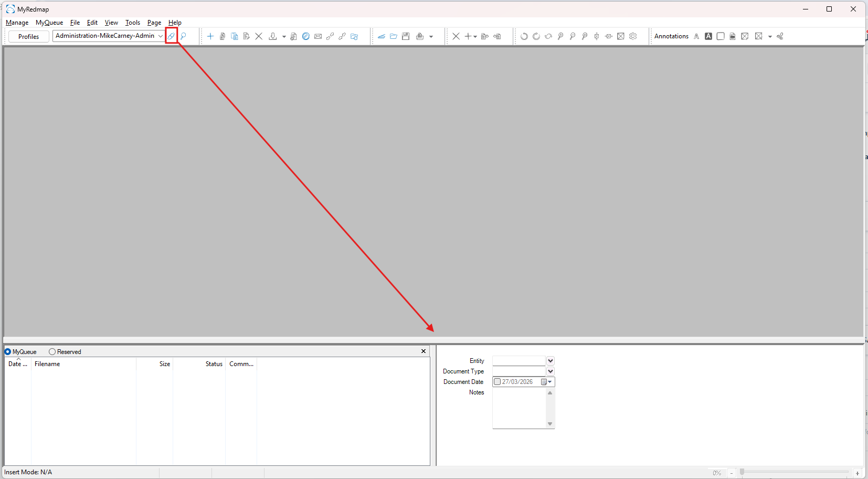Click the floppy disk save icon
This screenshot has width=868, height=479.
[406, 36]
